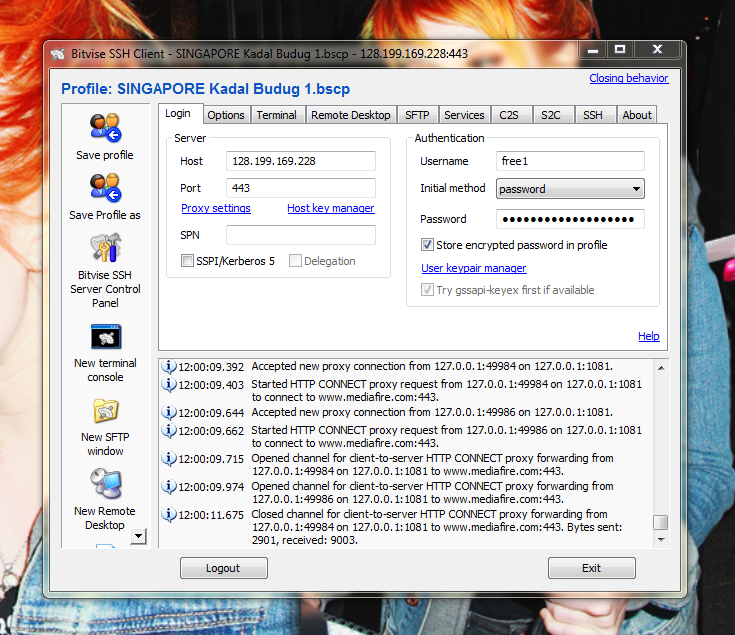This screenshot has width=735, height=635.
Task: Click the Closing behavior link
Action: pos(629,78)
